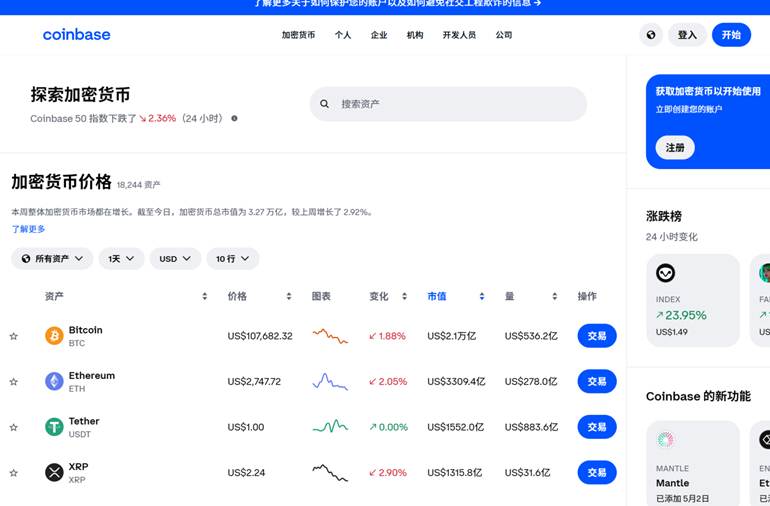Star Bitcoin as favorite

point(14,336)
